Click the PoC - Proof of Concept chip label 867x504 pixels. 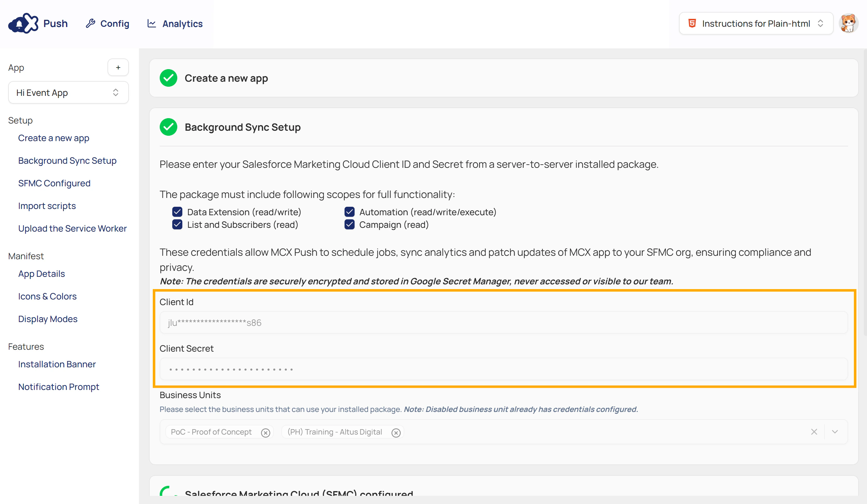(211, 432)
